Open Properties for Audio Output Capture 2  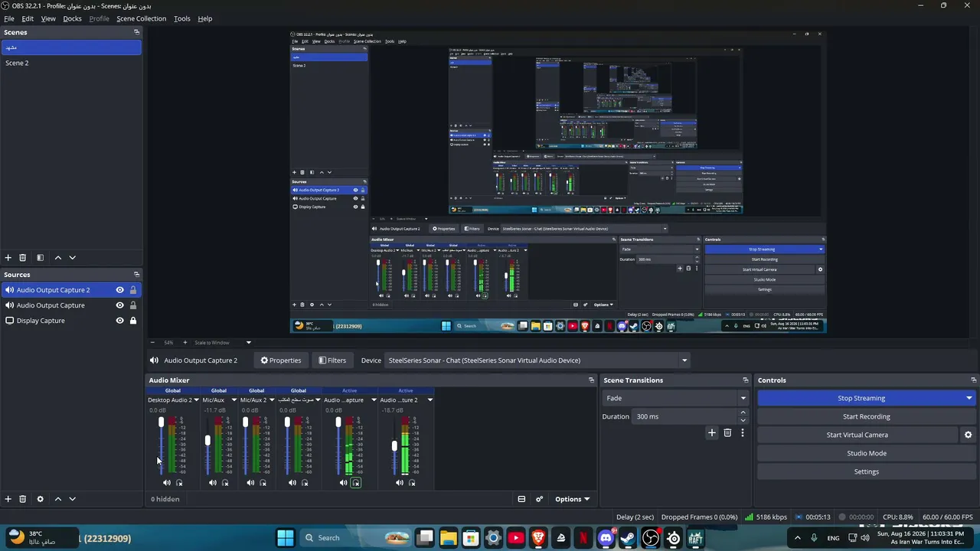tap(281, 360)
